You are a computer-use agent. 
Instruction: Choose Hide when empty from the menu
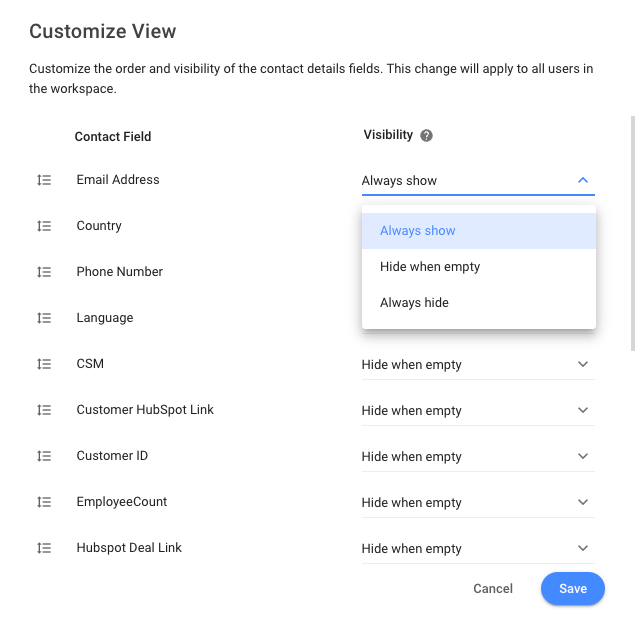[x=430, y=267]
